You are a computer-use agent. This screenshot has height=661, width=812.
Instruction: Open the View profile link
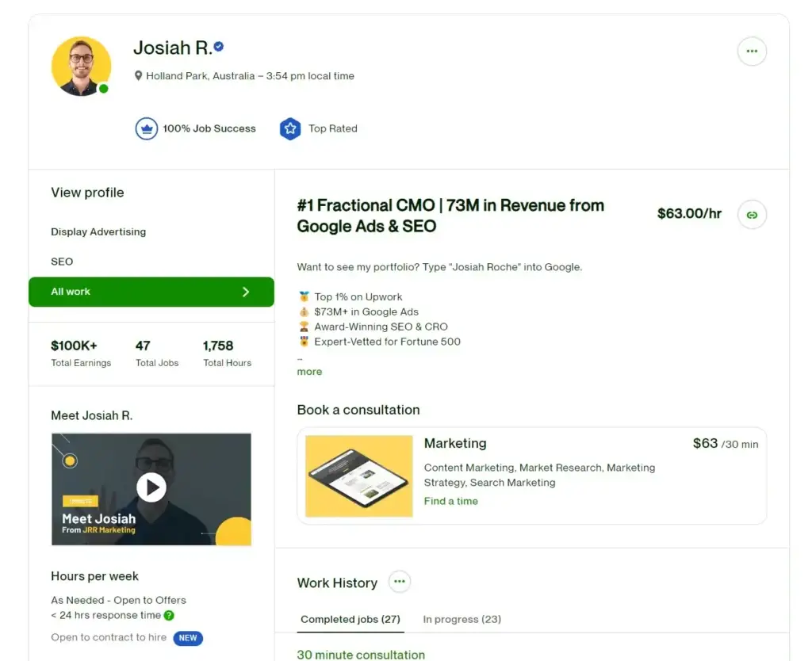pos(87,193)
